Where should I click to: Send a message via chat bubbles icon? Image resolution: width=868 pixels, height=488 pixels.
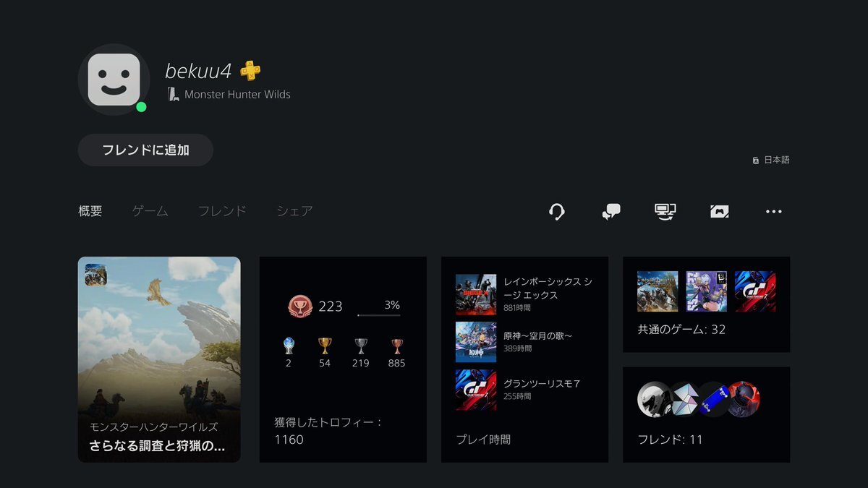[611, 211]
